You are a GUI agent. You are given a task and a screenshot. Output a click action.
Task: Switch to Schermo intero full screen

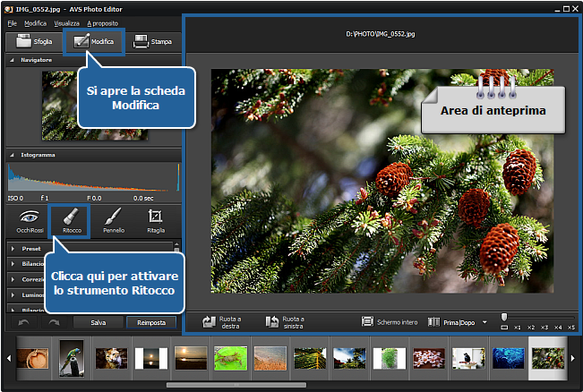click(x=389, y=321)
